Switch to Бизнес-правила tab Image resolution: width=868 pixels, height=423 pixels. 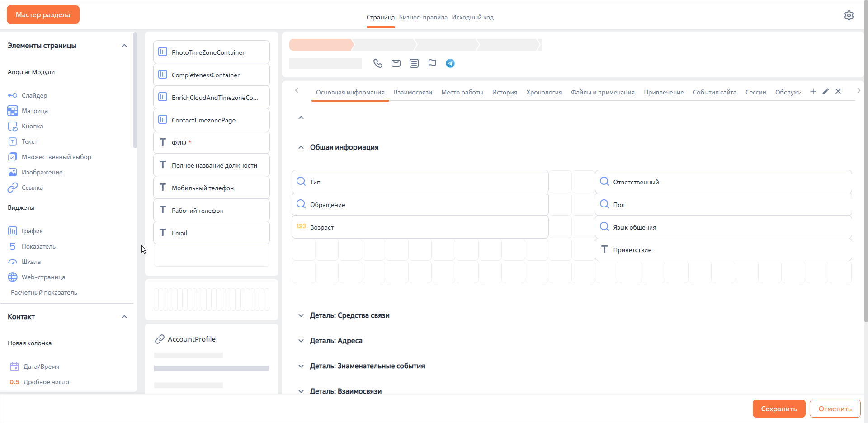(423, 18)
